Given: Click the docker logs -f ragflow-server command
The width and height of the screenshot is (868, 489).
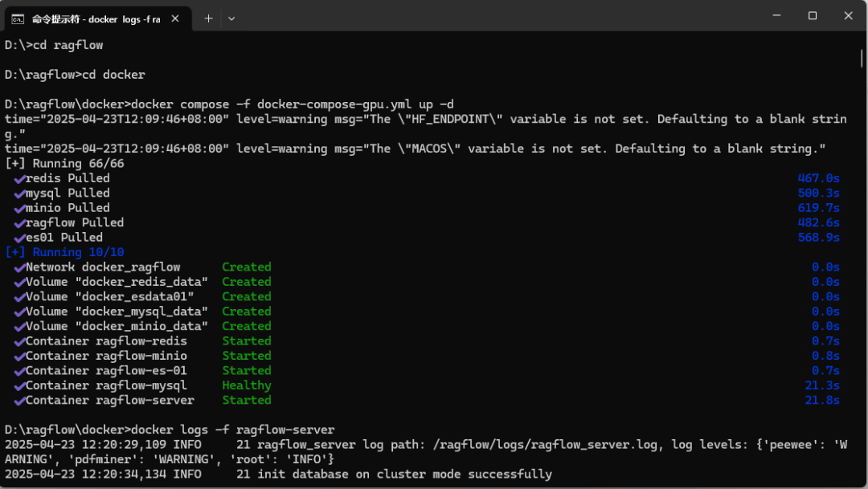Looking at the screenshot, I should coord(170,430).
